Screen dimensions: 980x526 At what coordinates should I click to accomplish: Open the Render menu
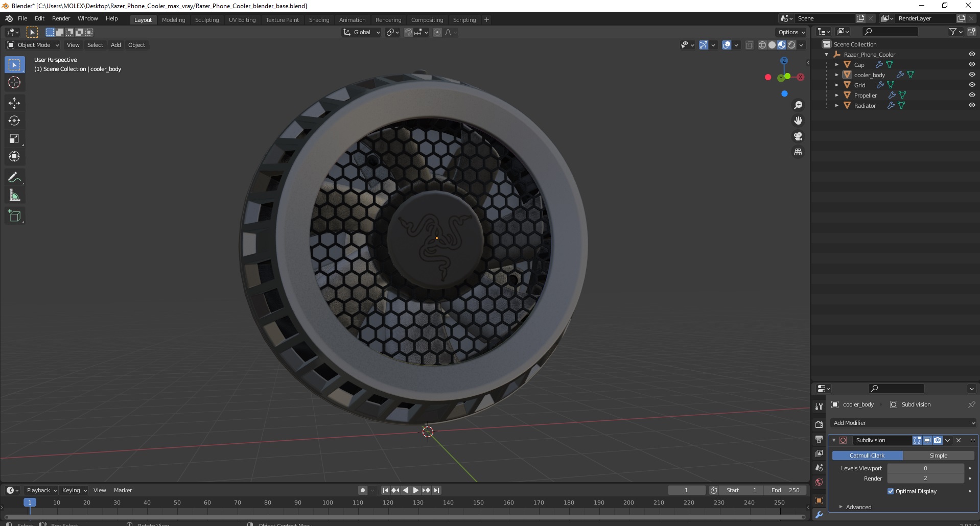click(x=61, y=18)
